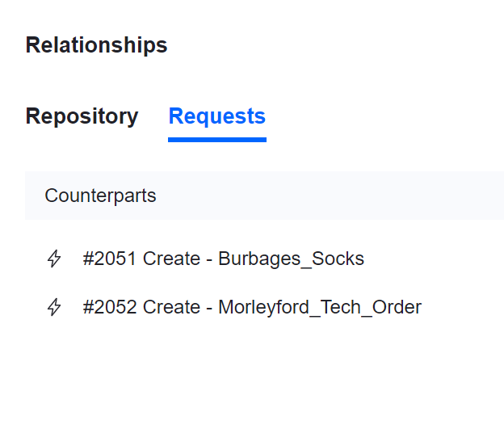Click the word Create in request #2052
Viewport: 504px width, 425px height.
171,308
